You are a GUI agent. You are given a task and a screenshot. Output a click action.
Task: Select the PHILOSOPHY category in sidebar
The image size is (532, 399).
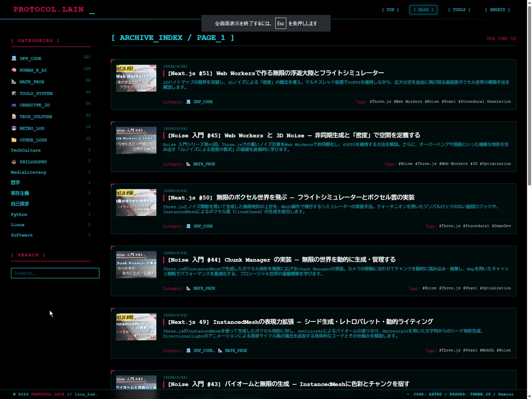pos(33,162)
